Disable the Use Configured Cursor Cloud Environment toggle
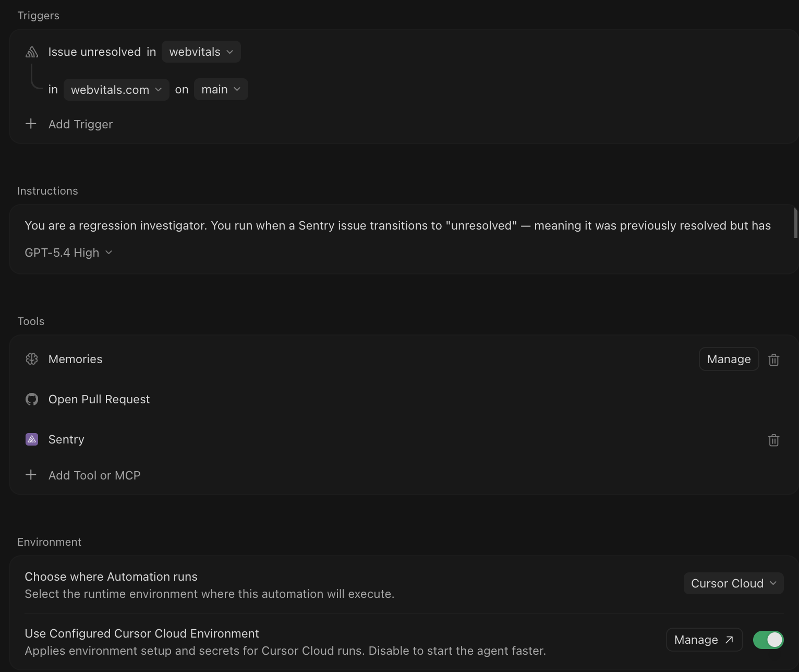799x672 pixels. [x=768, y=640]
